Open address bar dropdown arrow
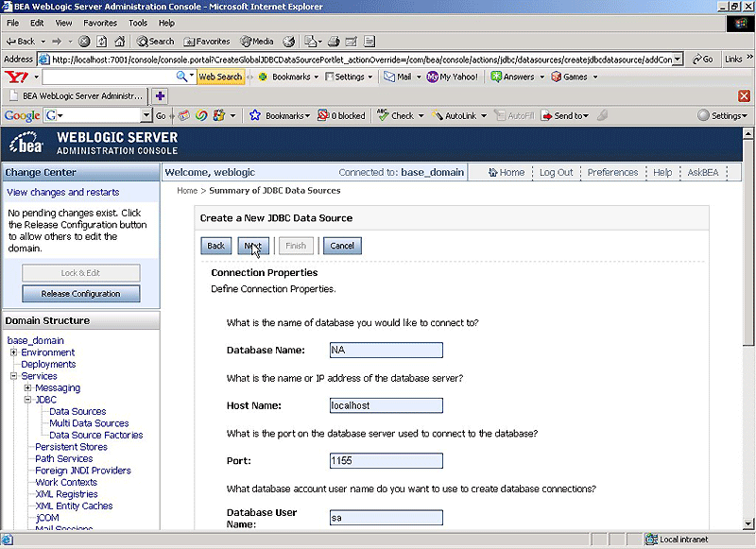756x549 pixels. 678,60
